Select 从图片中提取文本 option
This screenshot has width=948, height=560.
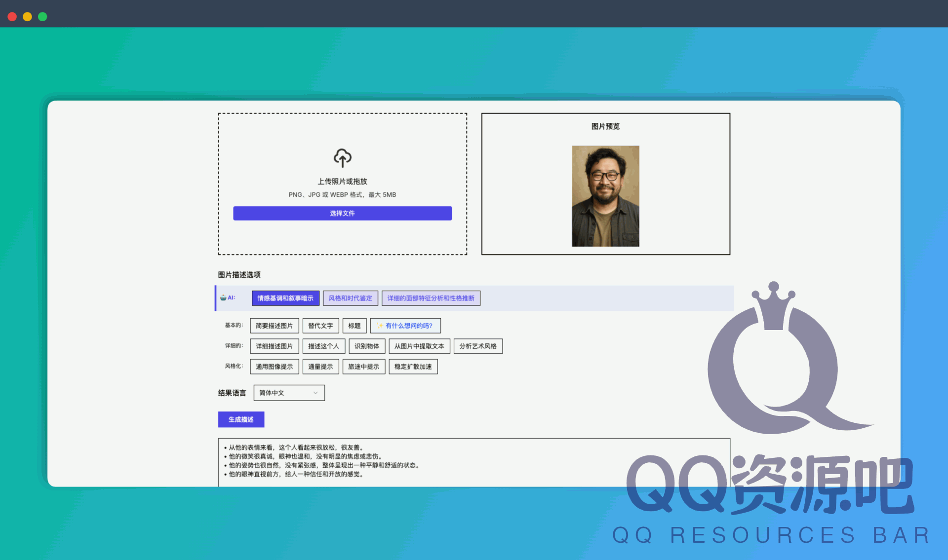[419, 346]
